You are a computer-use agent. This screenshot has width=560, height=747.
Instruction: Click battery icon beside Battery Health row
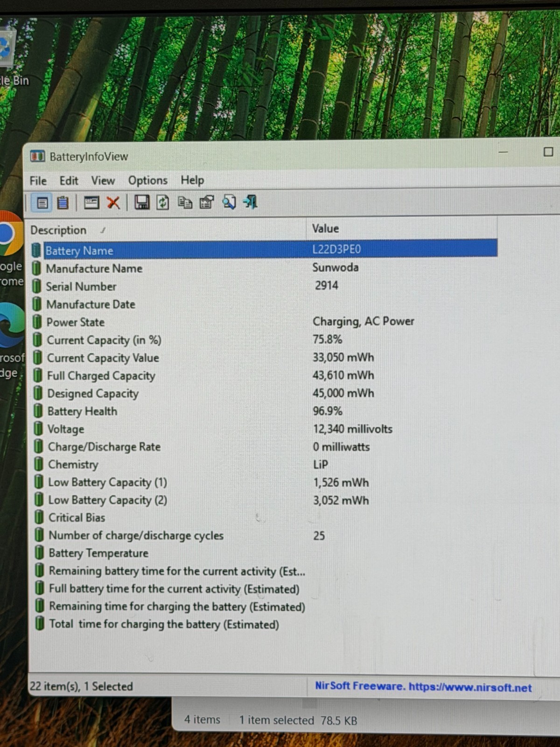pos(38,411)
